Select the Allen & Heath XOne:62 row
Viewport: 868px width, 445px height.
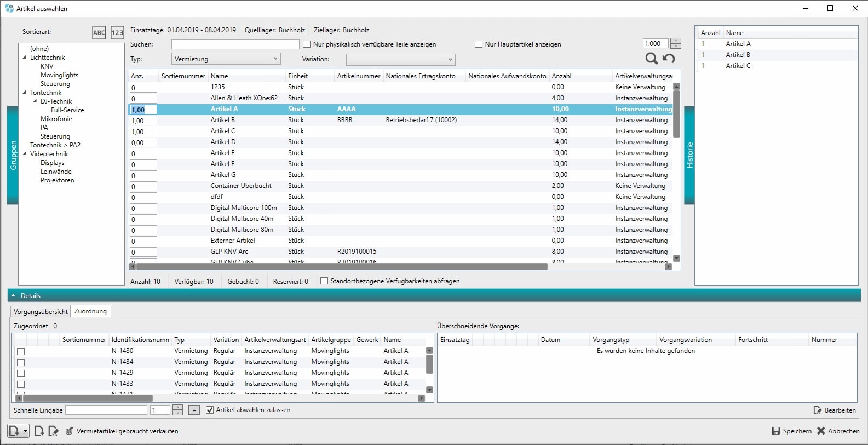[401, 98]
